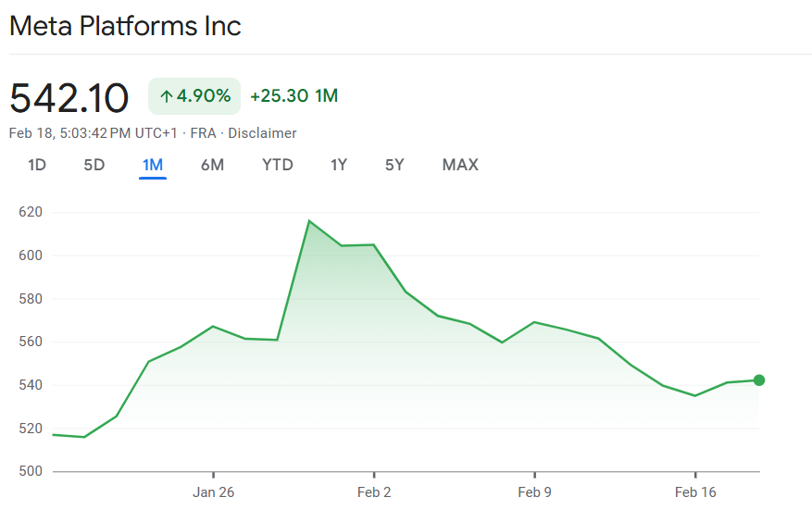Select the 5D range tab
Viewport: 812px width, 510px height.
(94, 165)
